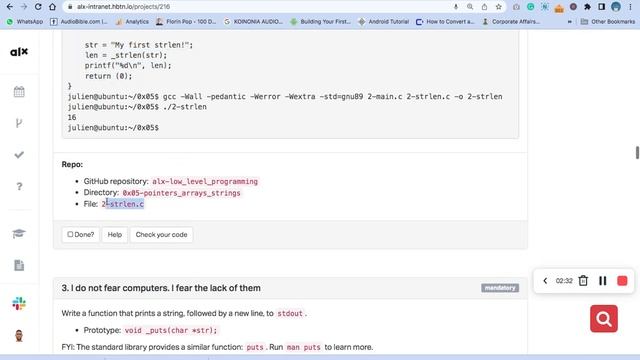Click the 2-strlen.c file name
The height and width of the screenshot is (360, 640).
click(123, 204)
